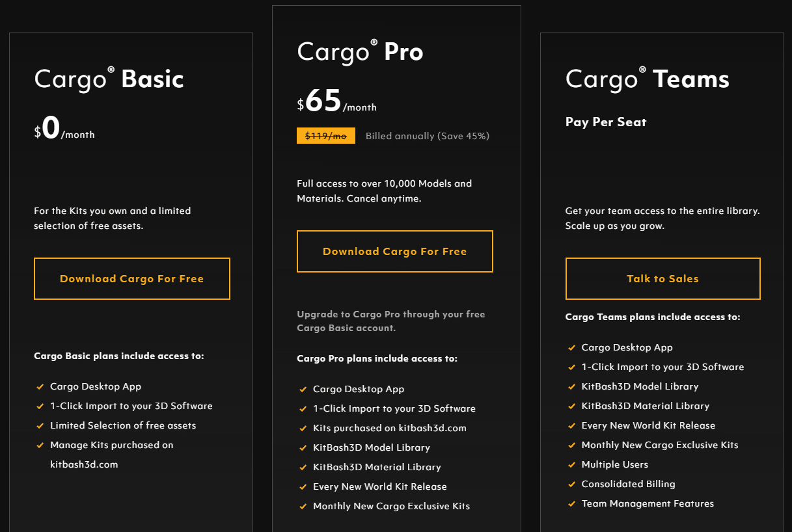
Task: Click checkmark beside Kits purchased on kitbash3d.com
Action: tap(303, 429)
